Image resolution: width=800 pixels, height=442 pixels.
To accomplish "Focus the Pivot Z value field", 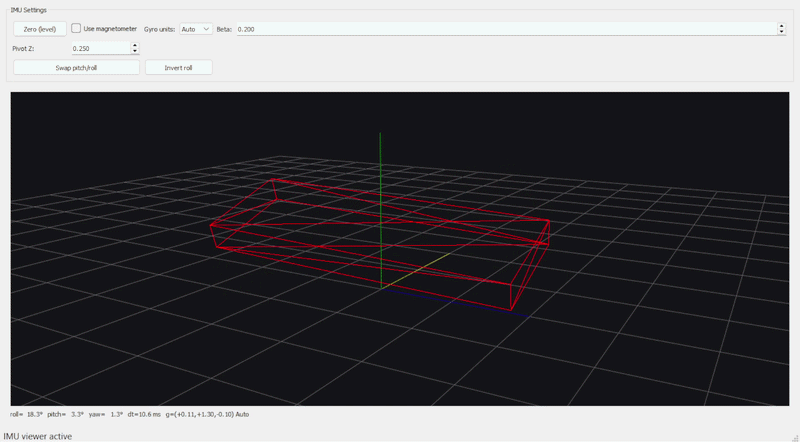I will pos(101,48).
